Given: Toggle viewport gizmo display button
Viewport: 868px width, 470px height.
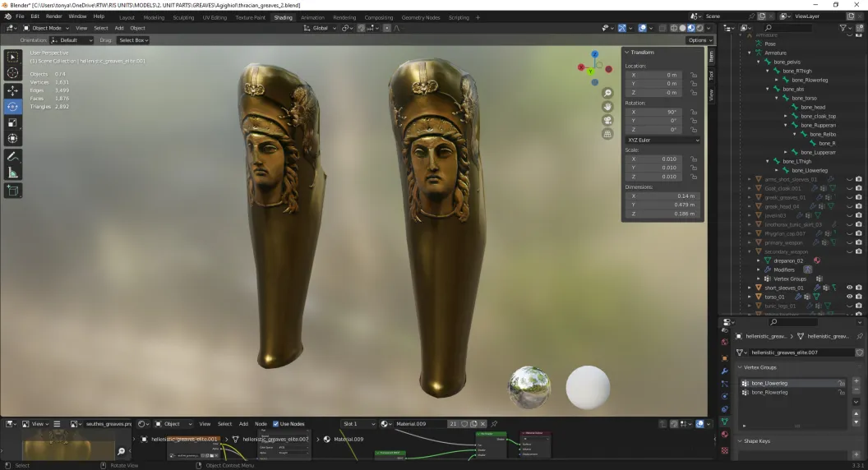Looking at the screenshot, I should 622,28.
